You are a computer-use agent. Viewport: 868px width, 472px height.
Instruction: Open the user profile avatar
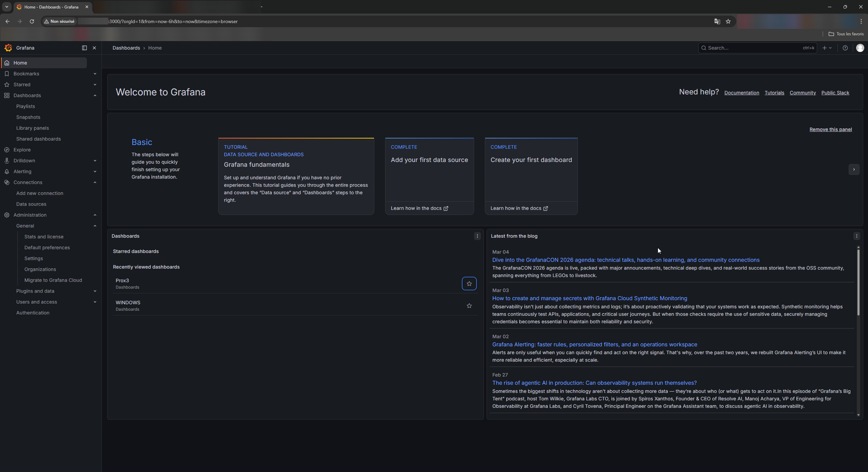(x=860, y=48)
